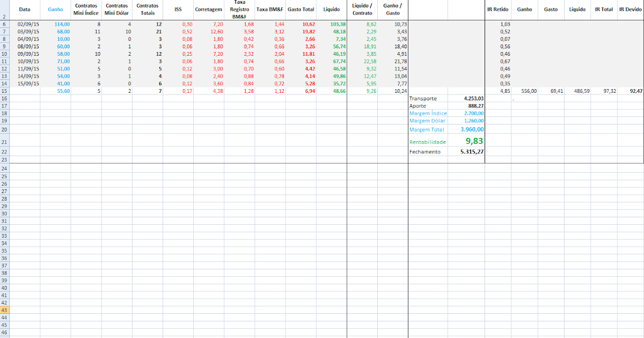Select row header 6

(x=4, y=25)
